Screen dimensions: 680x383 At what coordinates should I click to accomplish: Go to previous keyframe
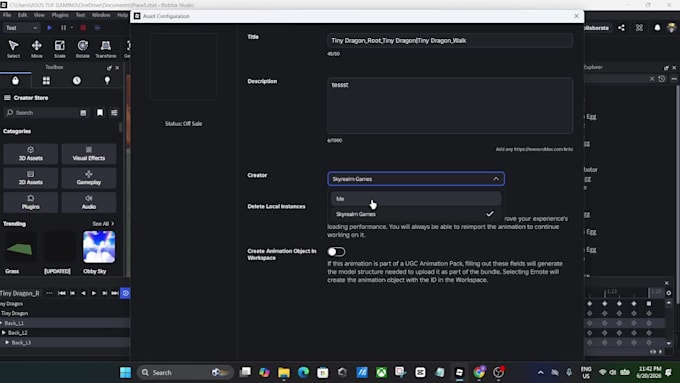coord(72,293)
